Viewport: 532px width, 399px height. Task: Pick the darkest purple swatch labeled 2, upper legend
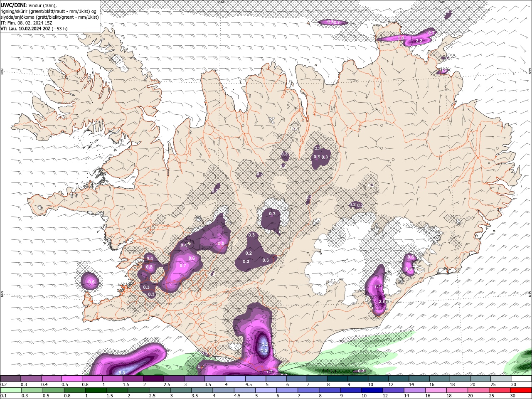[153, 379]
